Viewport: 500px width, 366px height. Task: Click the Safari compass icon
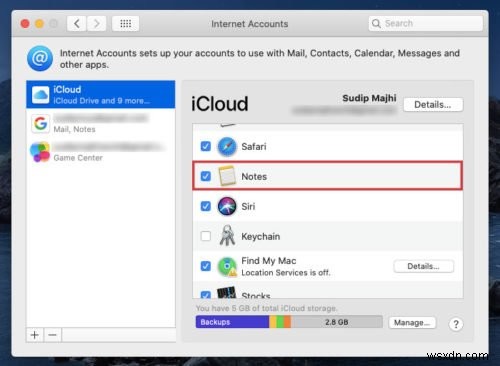[227, 147]
